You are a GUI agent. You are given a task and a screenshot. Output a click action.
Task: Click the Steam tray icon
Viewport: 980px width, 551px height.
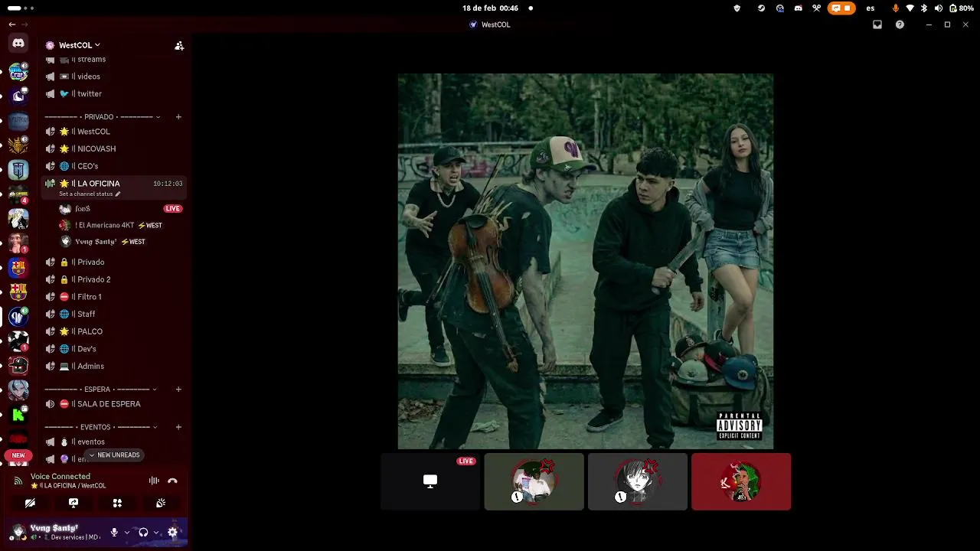coord(761,8)
